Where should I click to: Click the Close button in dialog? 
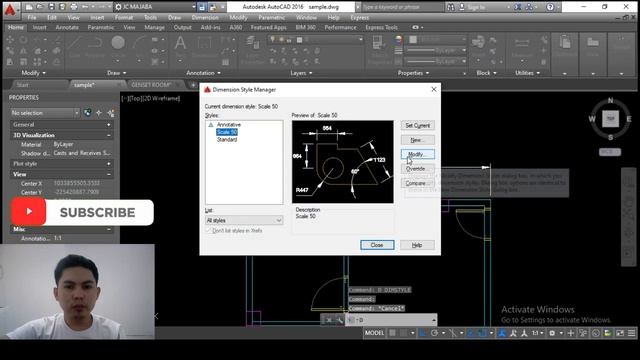pyautogui.click(x=377, y=245)
